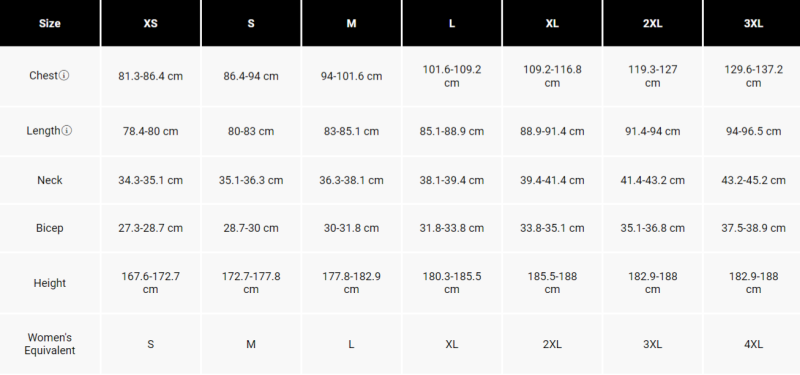Image resolution: width=800 pixels, height=375 pixels.
Task: Click the 36.3-38.1 cm neck cell
Action: pos(352,180)
